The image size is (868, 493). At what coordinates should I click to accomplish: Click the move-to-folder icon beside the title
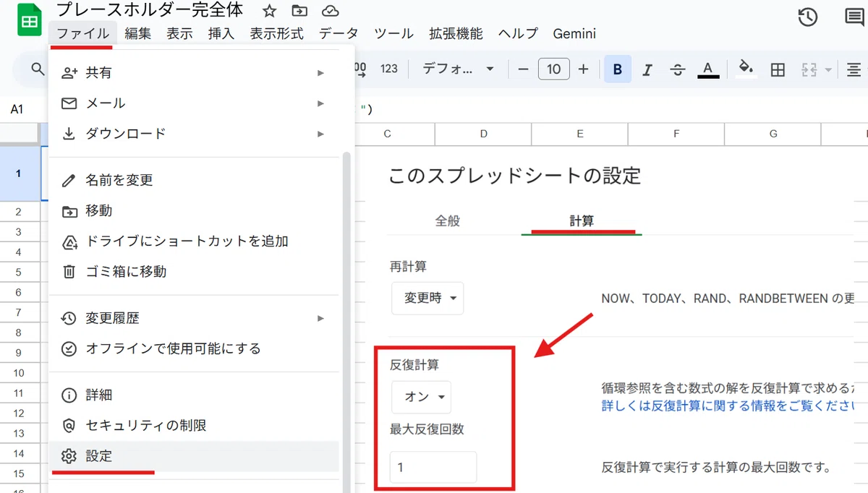pos(299,11)
